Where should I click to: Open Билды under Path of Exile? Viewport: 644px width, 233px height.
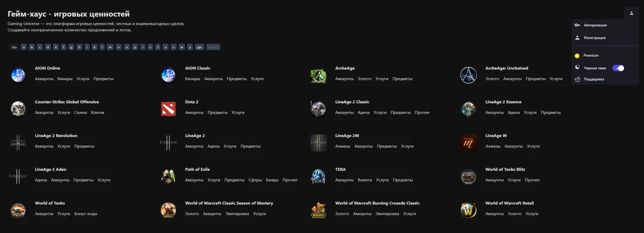click(x=272, y=180)
